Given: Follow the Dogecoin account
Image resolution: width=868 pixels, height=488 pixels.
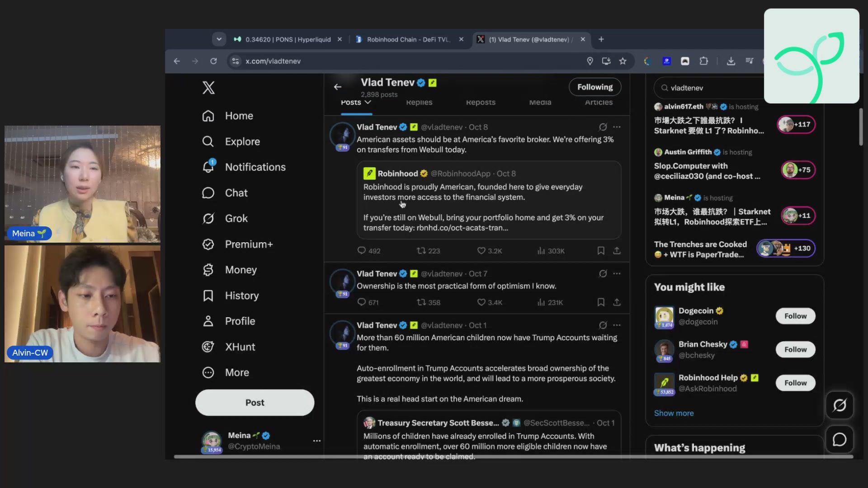Looking at the screenshot, I should pos(795,316).
